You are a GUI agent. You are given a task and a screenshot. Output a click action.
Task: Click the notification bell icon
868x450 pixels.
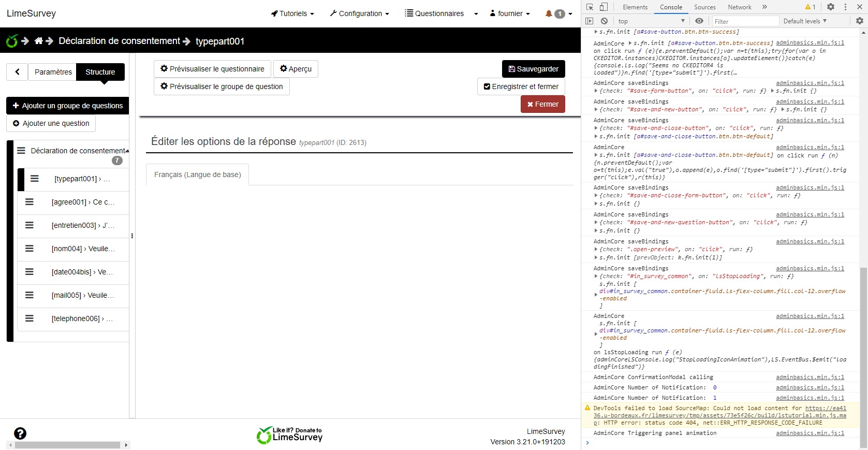pos(549,14)
